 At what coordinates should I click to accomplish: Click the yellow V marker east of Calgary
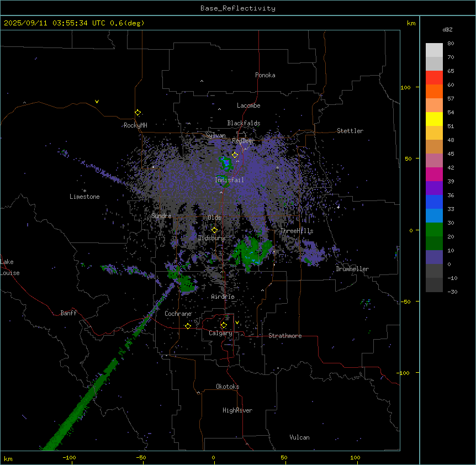[237, 323]
